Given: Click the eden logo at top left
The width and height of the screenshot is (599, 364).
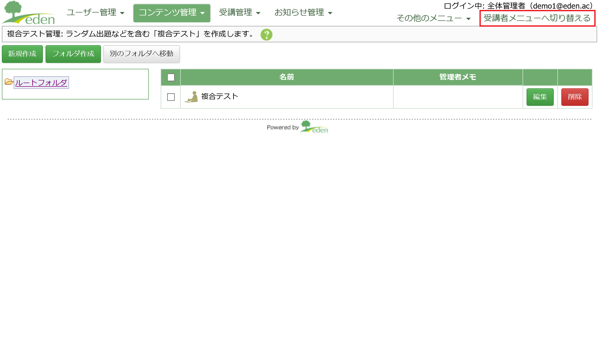Looking at the screenshot, I should pyautogui.click(x=29, y=13).
